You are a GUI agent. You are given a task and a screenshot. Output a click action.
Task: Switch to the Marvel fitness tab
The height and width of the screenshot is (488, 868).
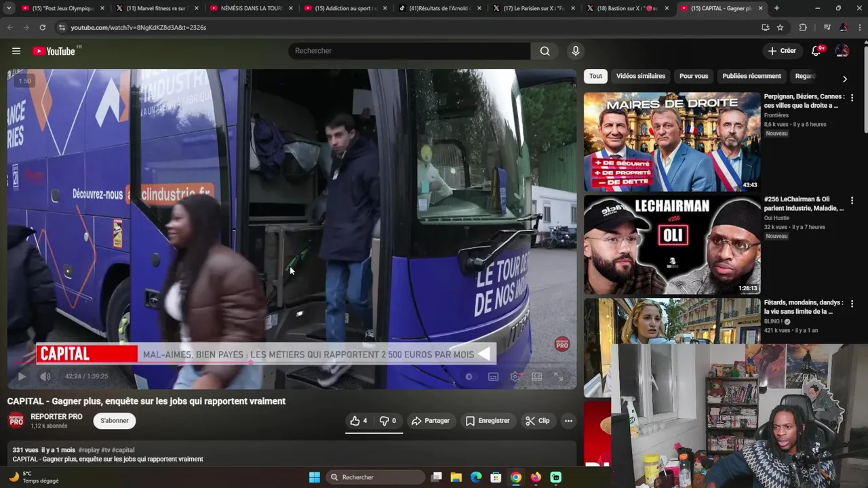point(157,8)
